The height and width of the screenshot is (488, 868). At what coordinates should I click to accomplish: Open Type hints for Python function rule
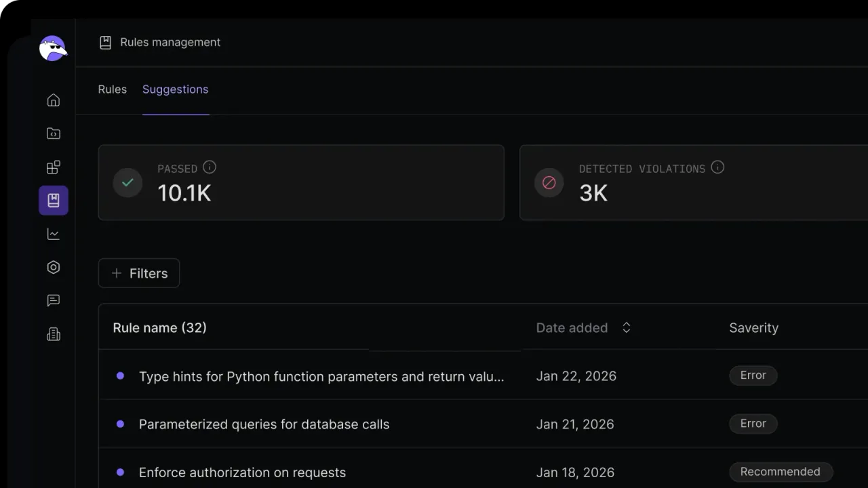pos(321,376)
